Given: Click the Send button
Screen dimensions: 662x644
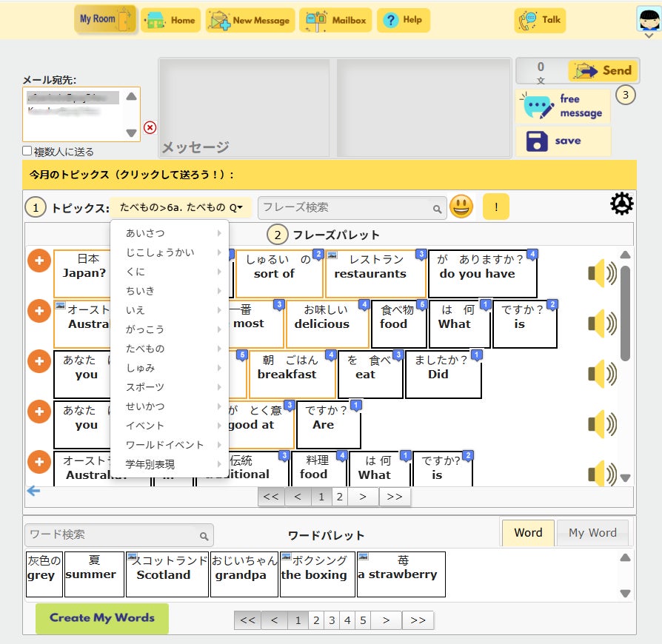Looking at the screenshot, I should click(x=604, y=70).
